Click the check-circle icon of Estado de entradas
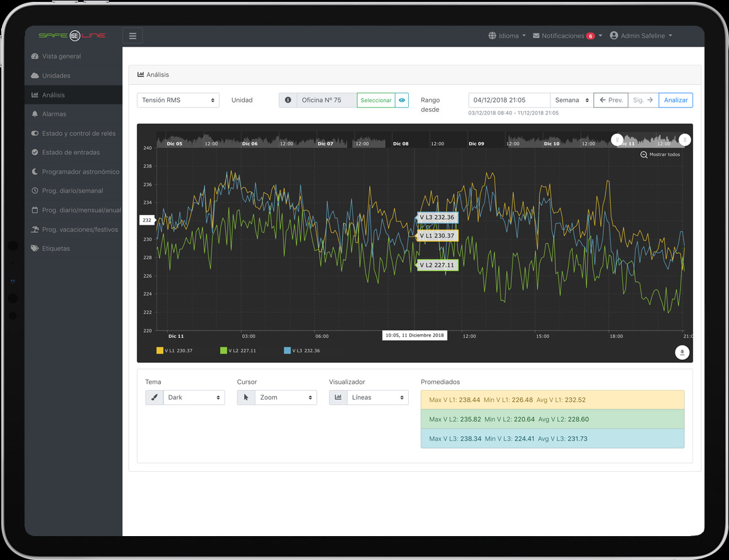Image resolution: width=729 pixels, height=560 pixels. 35,152
